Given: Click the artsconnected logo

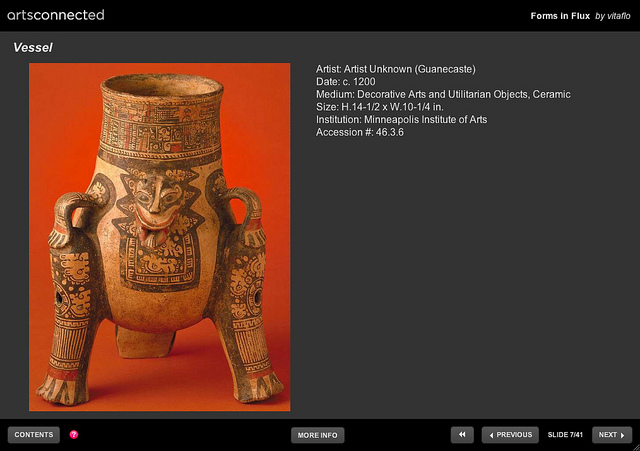Looking at the screenshot, I should coord(56,15).
